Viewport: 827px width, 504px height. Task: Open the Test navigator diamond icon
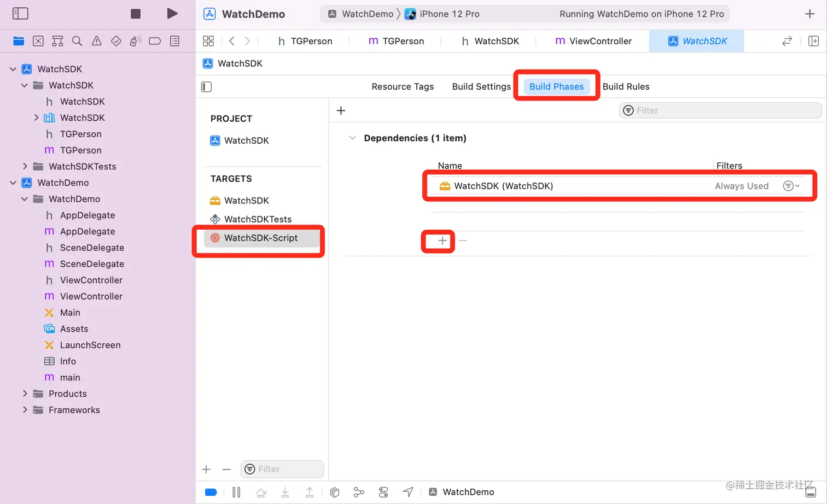116,41
